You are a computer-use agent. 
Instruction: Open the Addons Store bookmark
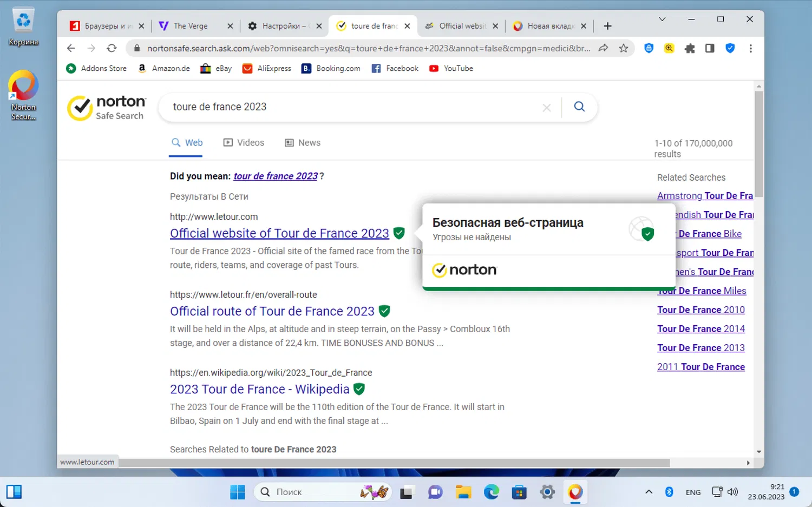click(96, 68)
